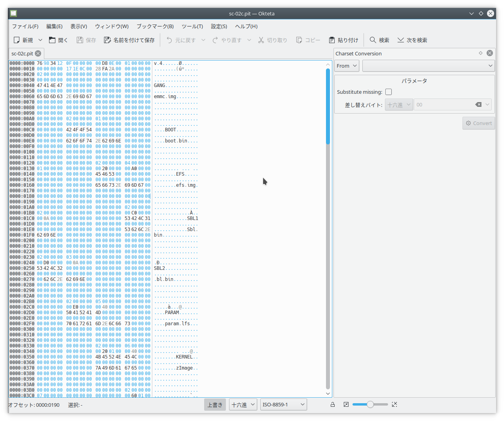
Task: Click the 'emmc.img' text in the char column
Action: (x=165, y=97)
